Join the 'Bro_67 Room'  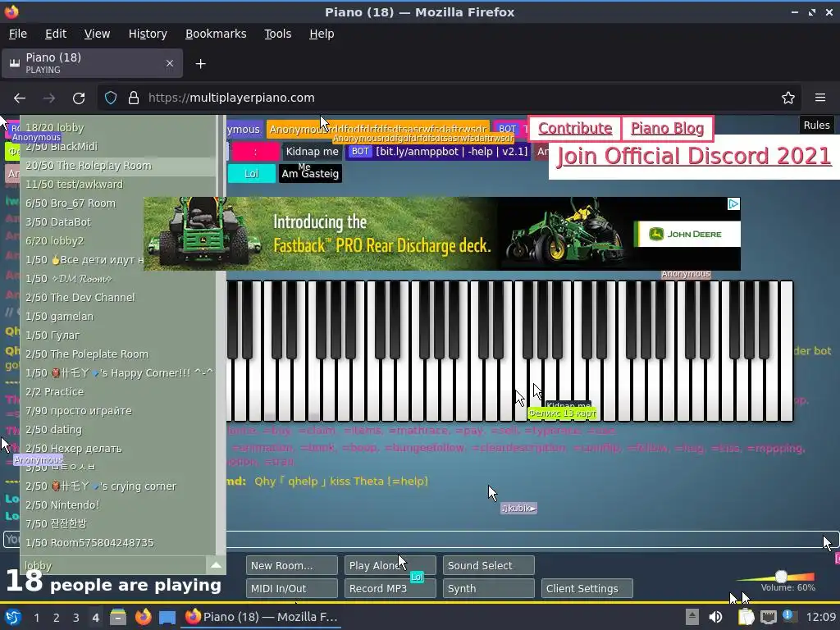click(118, 203)
